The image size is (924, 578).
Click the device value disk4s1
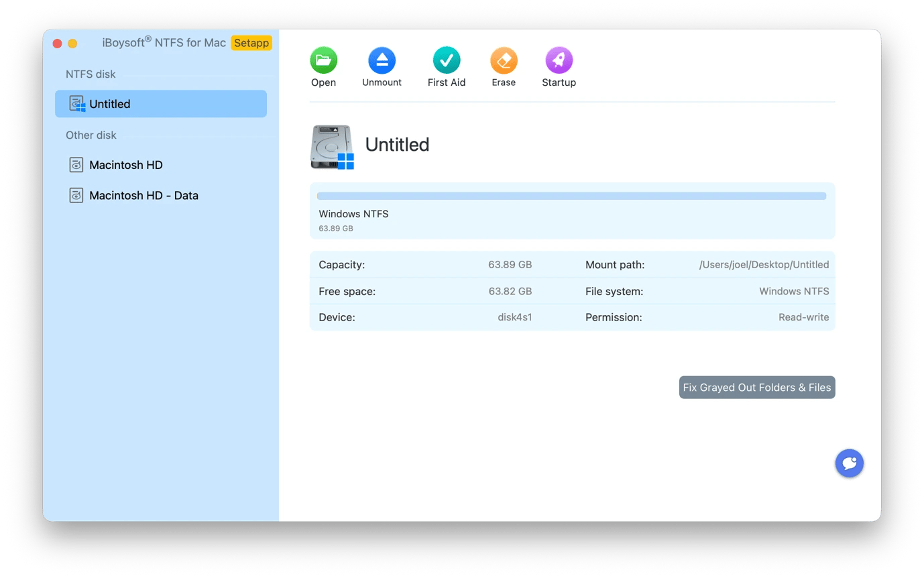515,317
